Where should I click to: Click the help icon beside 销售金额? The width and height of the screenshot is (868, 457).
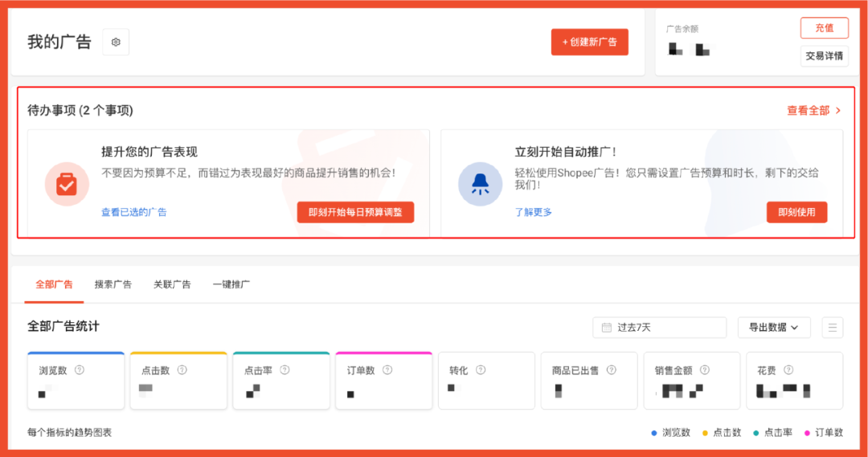[x=705, y=370]
